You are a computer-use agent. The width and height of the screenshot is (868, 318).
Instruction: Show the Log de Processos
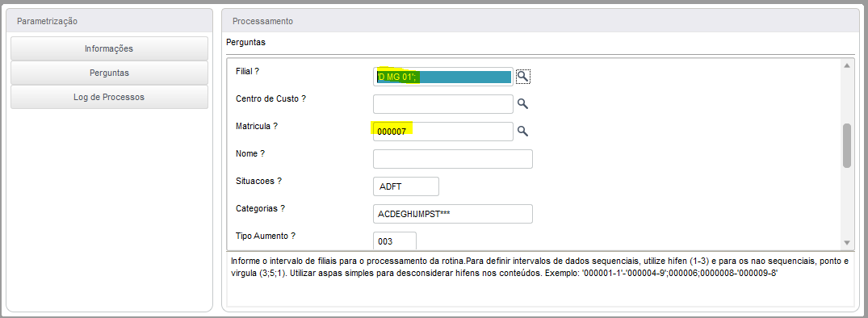[109, 98]
